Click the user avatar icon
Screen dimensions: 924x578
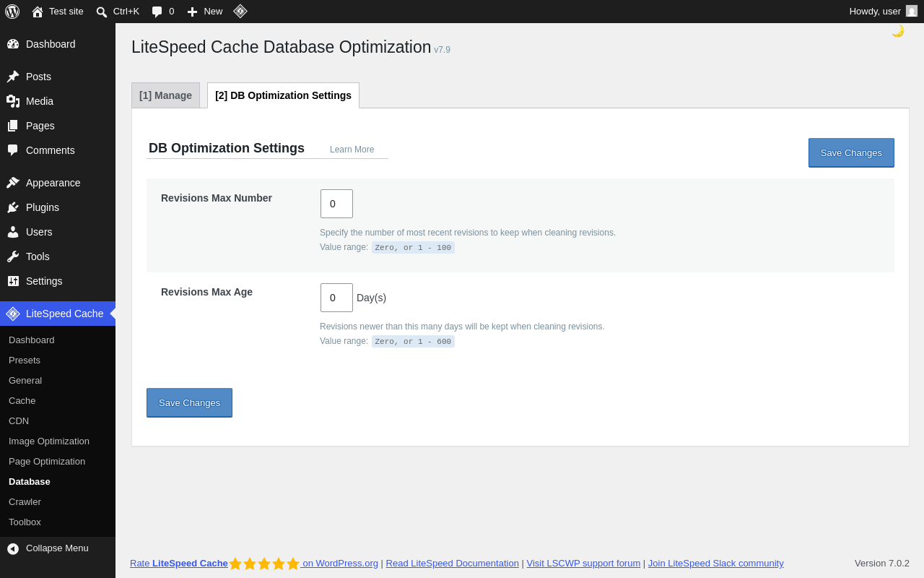[x=912, y=11]
